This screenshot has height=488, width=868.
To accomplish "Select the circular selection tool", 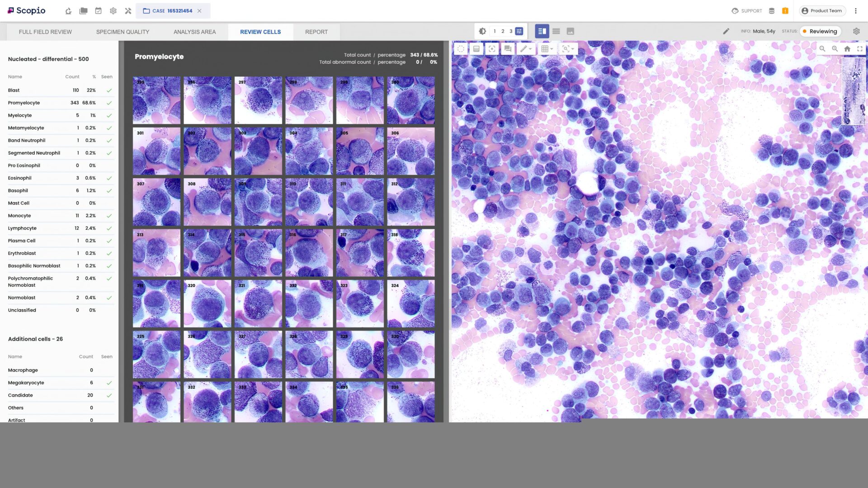I will 461,49.
